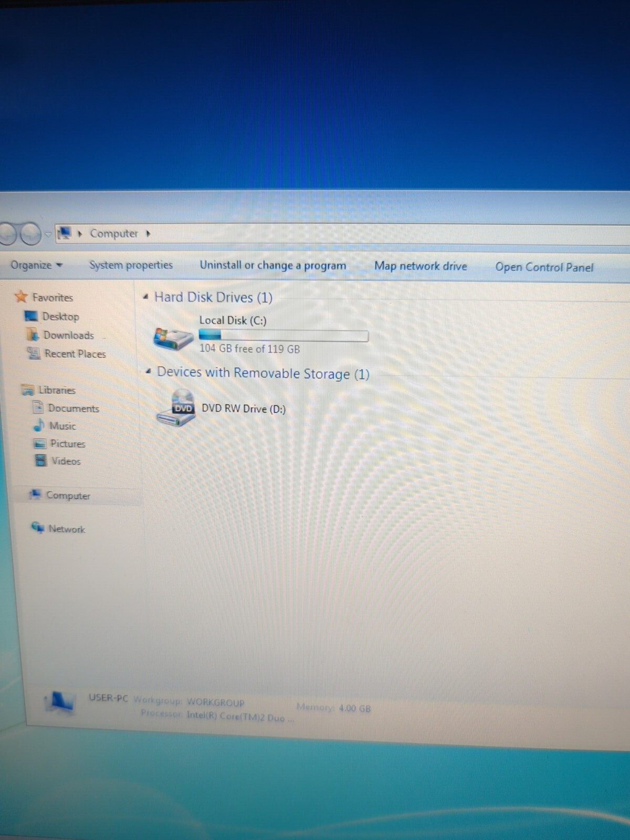Click the Downloads folder icon
Image resolution: width=630 pixels, height=840 pixels.
(x=33, y=334)
